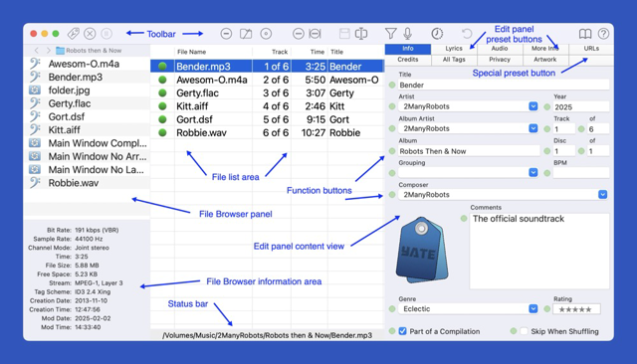Click green function dot beside Artist field
The width and height of the screenshot is (637, 364).
point(392,106)
